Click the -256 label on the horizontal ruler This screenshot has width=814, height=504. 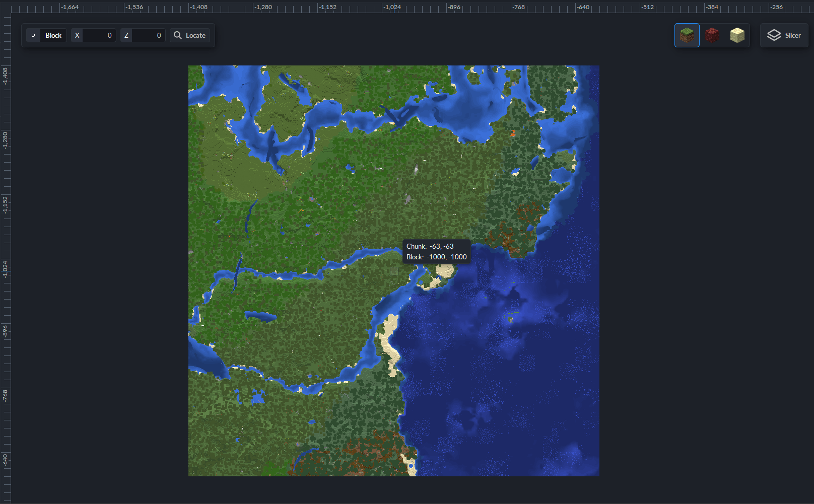tap(777, 7)
